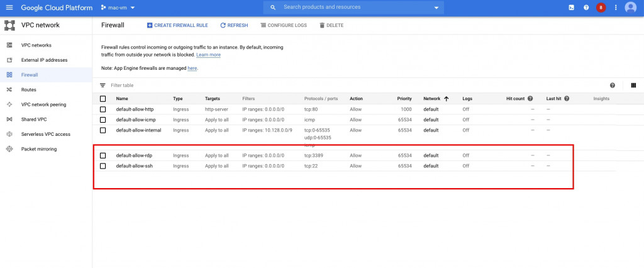Open the three-dot settings menu

tap(615, 8)
